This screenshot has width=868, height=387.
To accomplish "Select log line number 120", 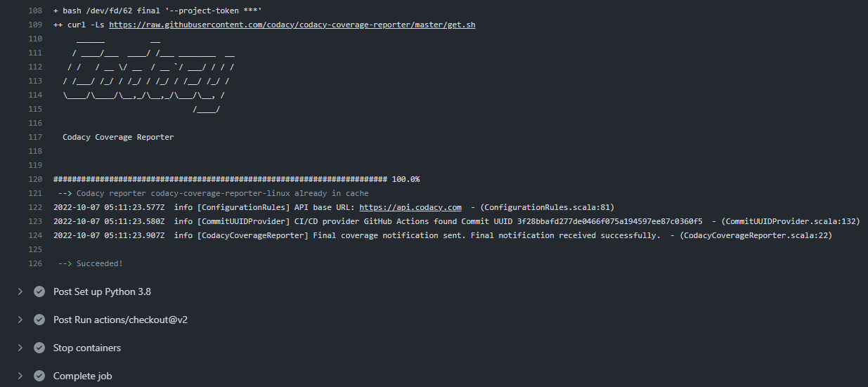I will [36, 179].
